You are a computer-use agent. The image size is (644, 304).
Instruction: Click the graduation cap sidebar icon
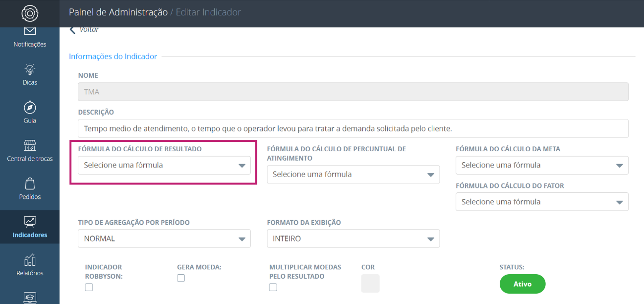coord(30,298)
